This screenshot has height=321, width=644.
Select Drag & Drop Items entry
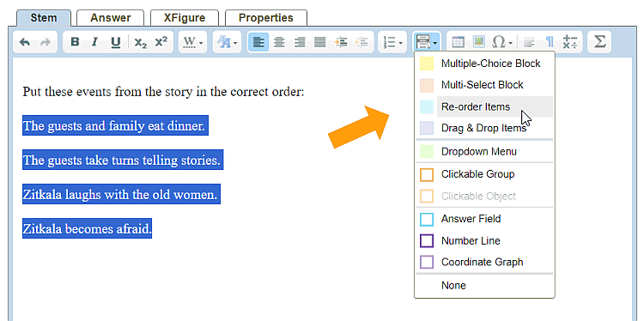point(484,128)
